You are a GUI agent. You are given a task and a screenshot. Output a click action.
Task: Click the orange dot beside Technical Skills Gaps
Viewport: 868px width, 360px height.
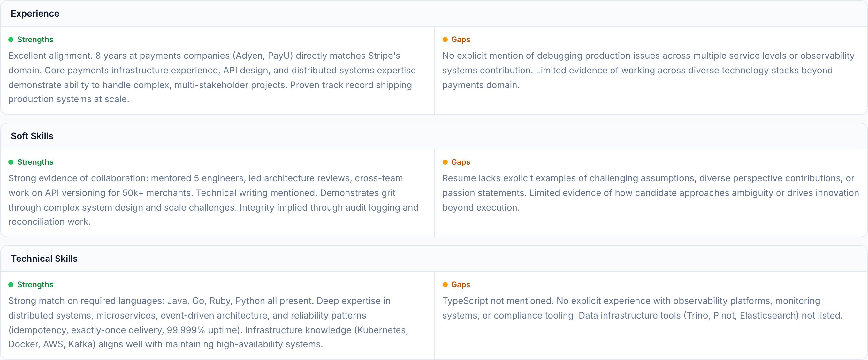445,285
